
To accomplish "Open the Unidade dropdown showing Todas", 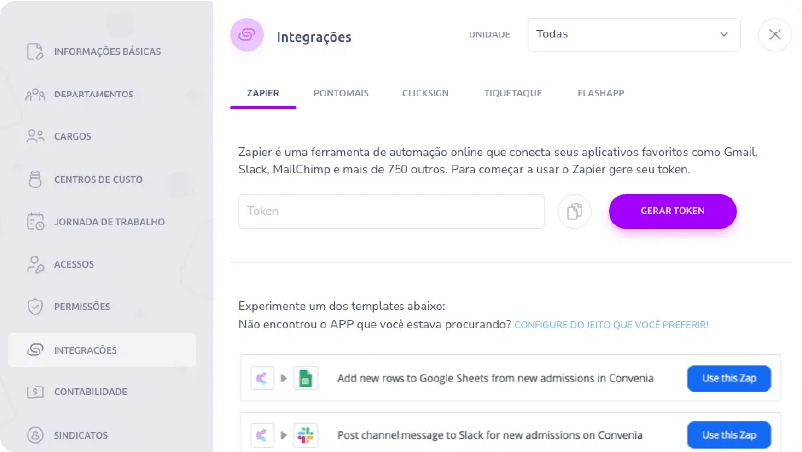I will [x=634, y=35].
